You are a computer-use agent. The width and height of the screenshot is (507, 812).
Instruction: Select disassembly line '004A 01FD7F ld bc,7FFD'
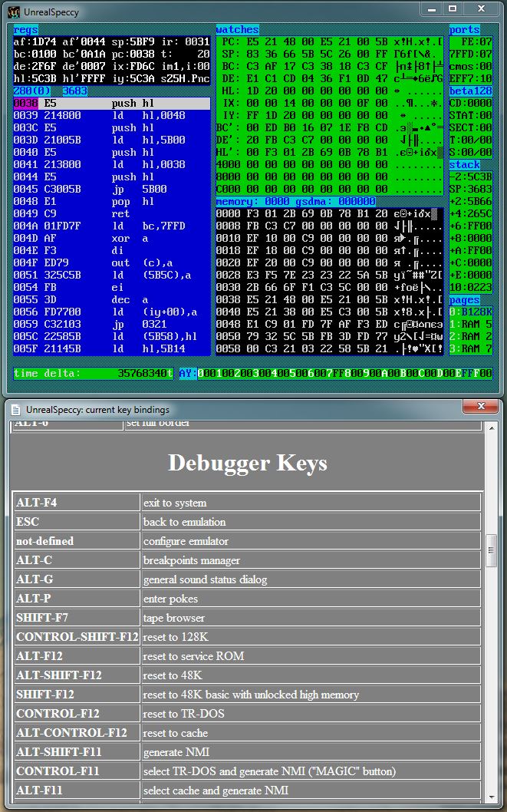tap(112, 226)
